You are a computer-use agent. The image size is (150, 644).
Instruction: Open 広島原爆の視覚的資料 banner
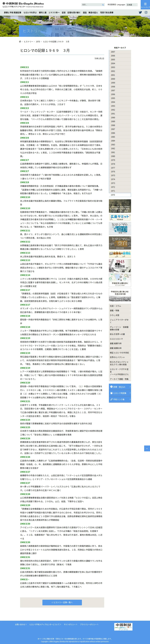[x=120, y=206]
